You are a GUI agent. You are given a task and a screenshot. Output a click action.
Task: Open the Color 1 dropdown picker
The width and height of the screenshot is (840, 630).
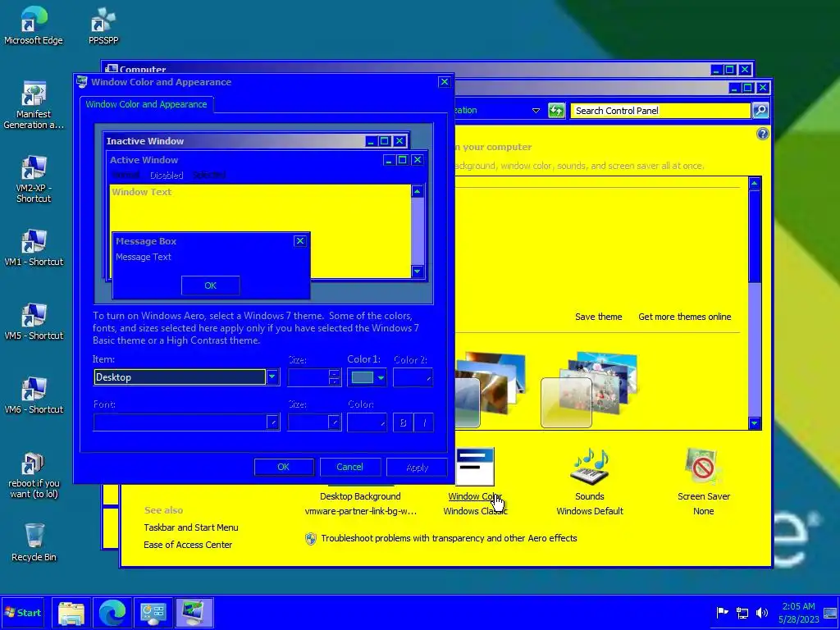pos(367,377)
